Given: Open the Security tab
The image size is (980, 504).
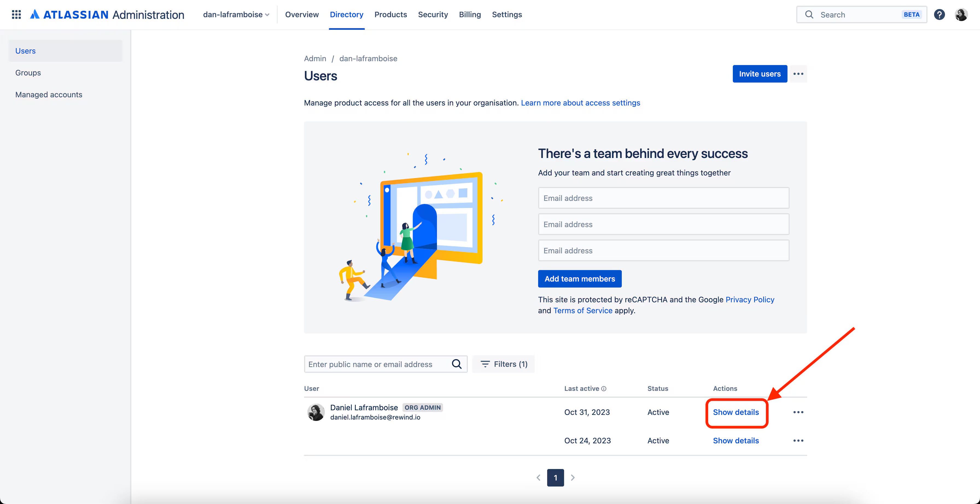Looking at the screenshot, I should [x=433, y=14].
